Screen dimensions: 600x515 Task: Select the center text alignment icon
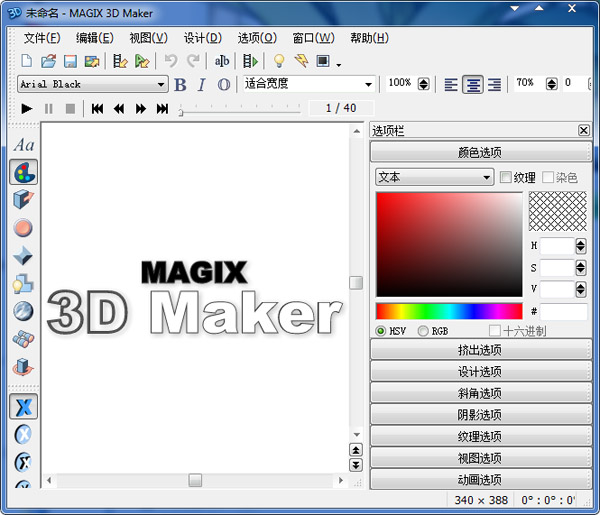[x=473, y=85]
